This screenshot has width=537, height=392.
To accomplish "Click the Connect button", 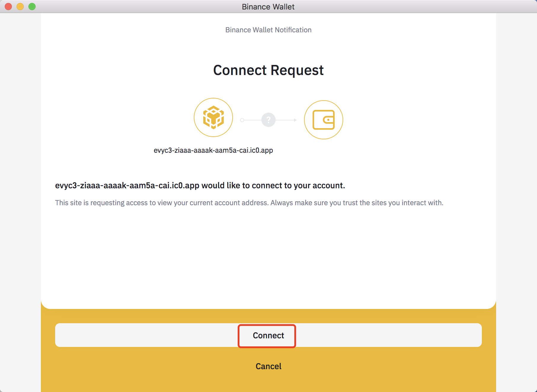I will pos(268,335).
